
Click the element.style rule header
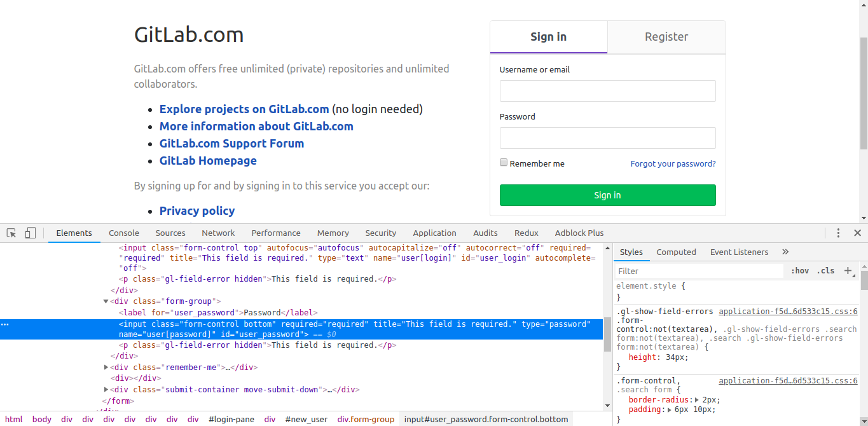pos(651,286)
